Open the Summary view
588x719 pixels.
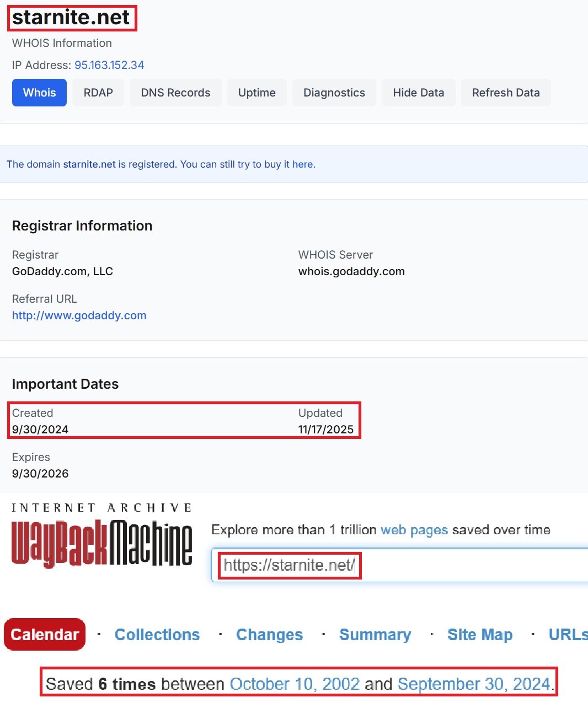point(375,635)
